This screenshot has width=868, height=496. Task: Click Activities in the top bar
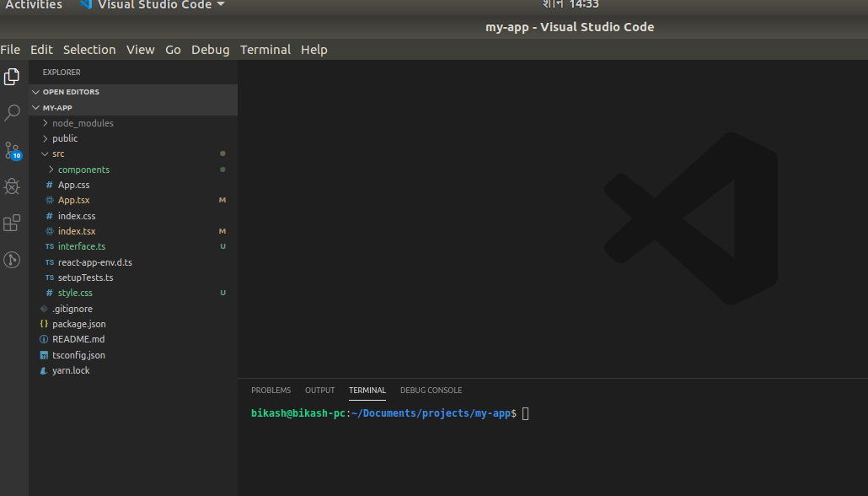(34, 4)
